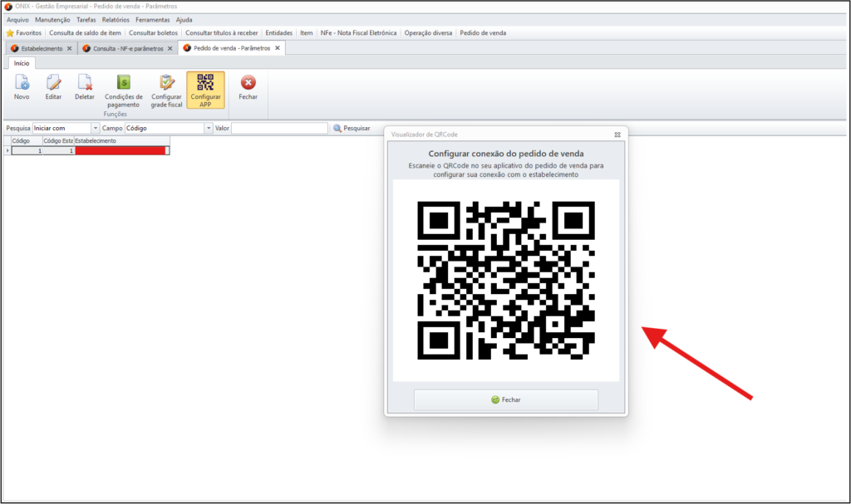The image size is (851, 504).
Task: Open the Valor field dropdown arrow
Action: pos(323,129)
